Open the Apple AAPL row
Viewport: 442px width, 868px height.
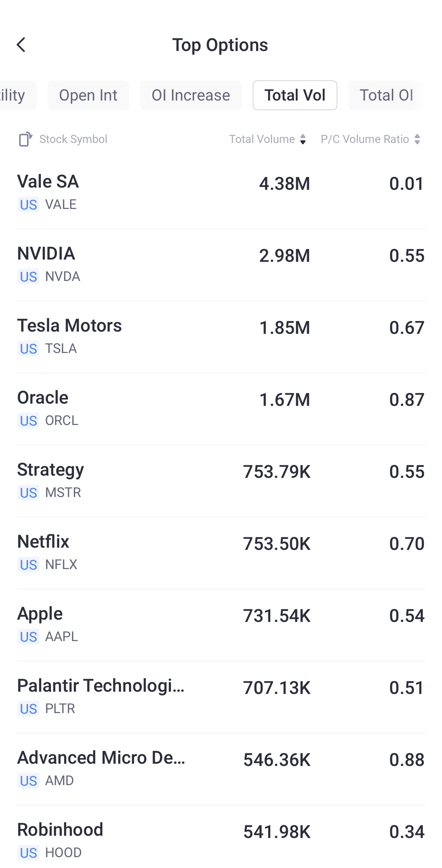[x=221, y=625]
